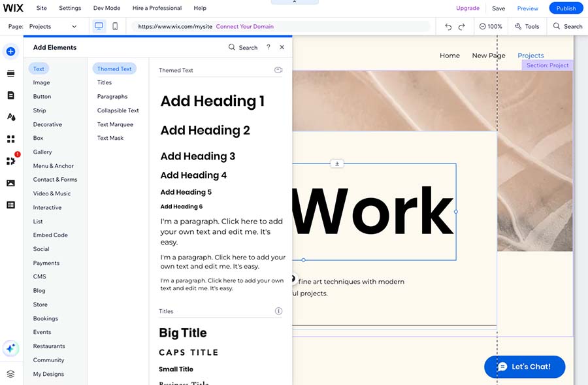Open the Sections panel in left sidebar

(x=11, y=73)
